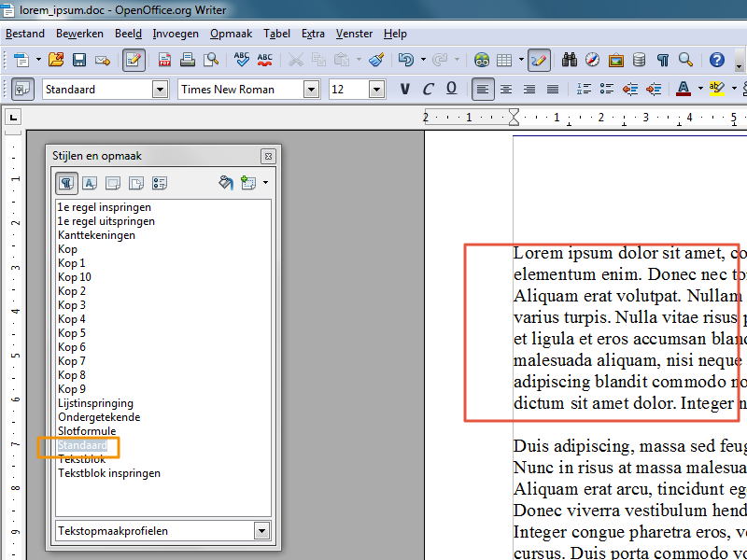Click the New document icon
The width and height of the screenshot is (747, 560).
click(21, 60)
